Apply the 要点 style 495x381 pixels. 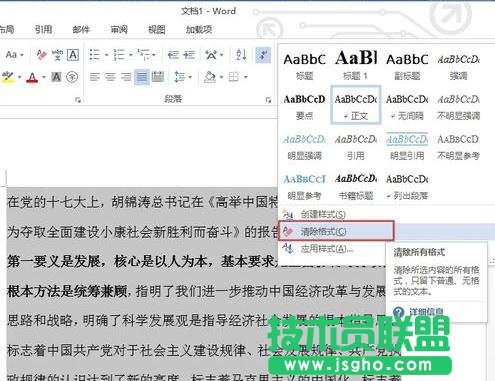304,105
